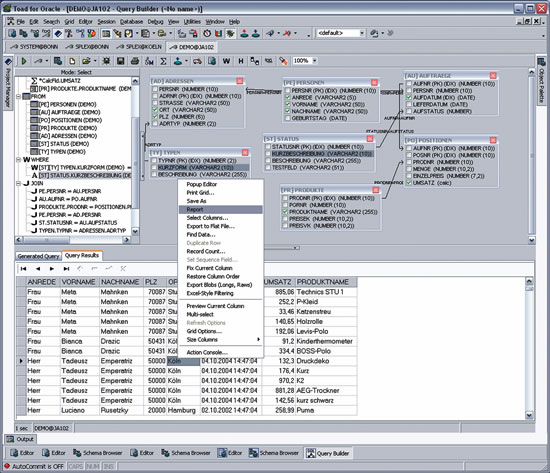The image size is (550, 473).
Task: Go to the last record in the results
Action: (x=66, y=269)
